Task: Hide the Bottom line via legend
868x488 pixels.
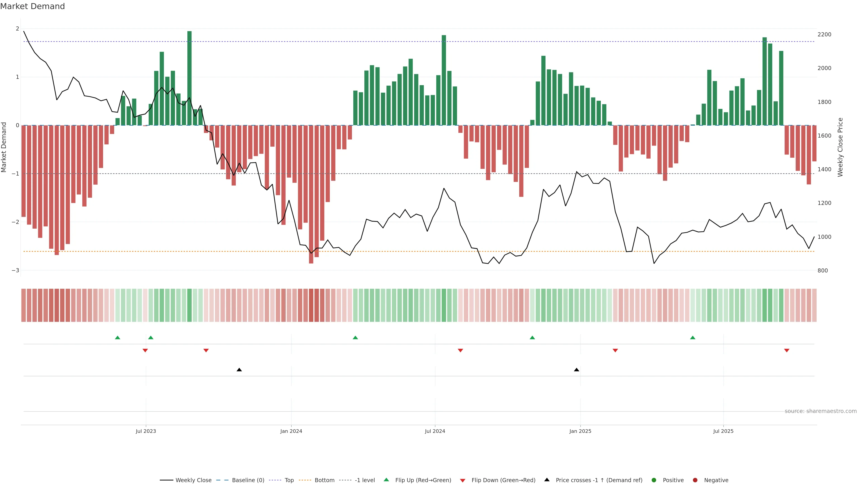Action: click(x=324, y=480)
